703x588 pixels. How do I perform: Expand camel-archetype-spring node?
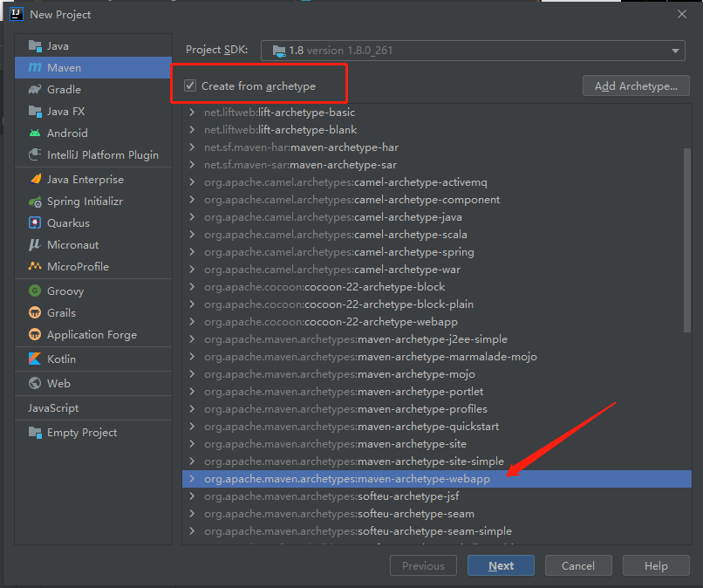coord(192,252)
